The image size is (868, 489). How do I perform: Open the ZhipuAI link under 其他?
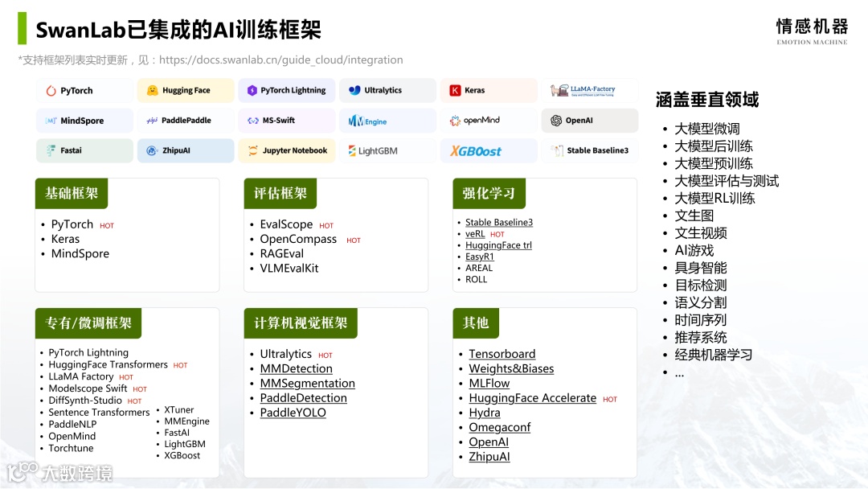tap(489, 457)
